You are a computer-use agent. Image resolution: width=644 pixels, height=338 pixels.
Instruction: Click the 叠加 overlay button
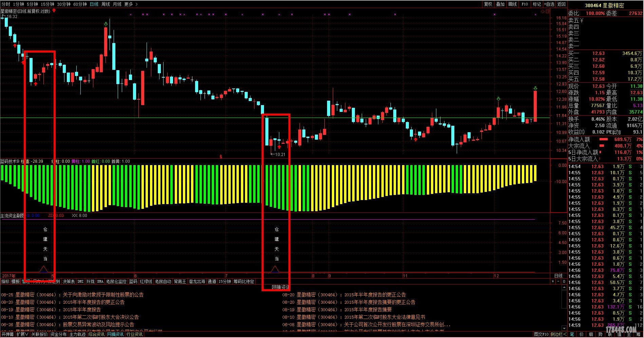pyautogui.click(x=500, y=4)
